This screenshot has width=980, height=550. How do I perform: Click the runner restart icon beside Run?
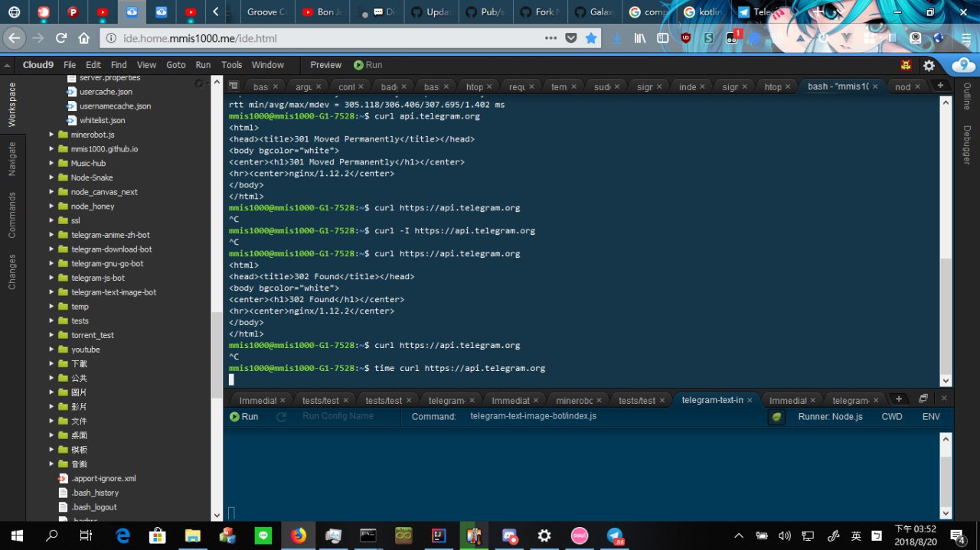point(281,417)
